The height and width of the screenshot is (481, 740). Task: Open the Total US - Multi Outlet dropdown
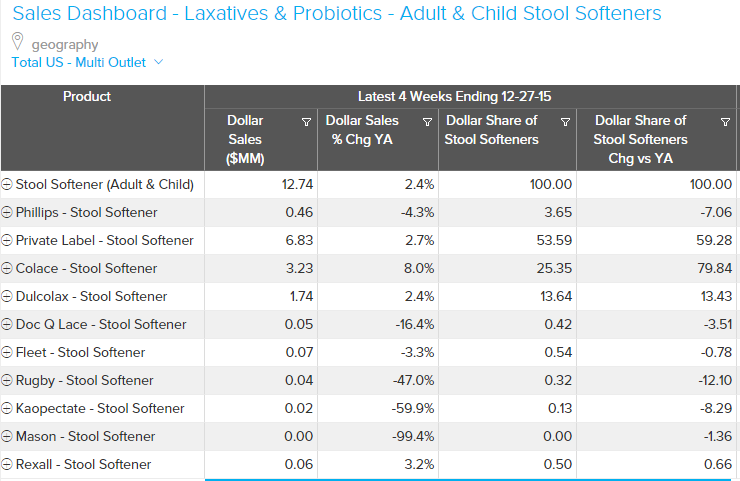coord(87,62)
